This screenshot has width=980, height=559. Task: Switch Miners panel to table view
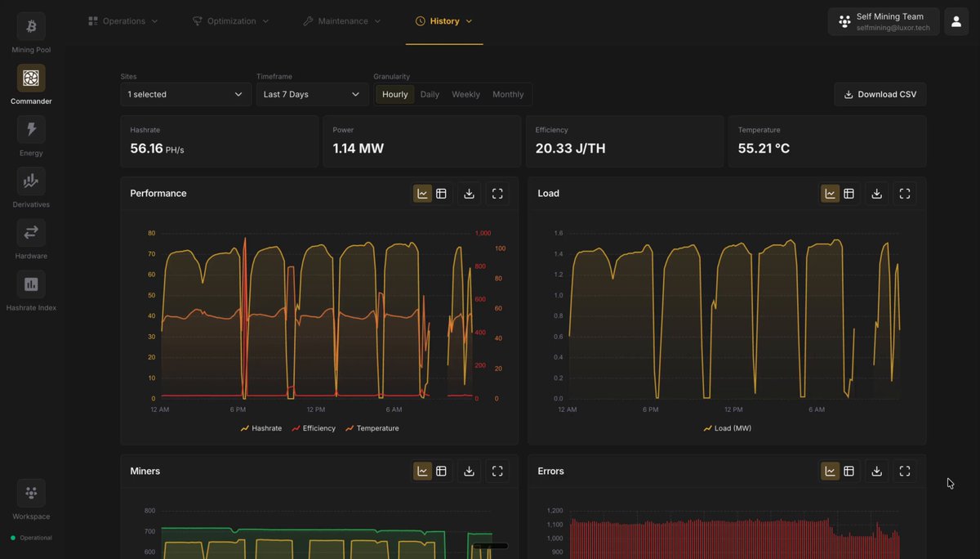click(x=441, y=471)
